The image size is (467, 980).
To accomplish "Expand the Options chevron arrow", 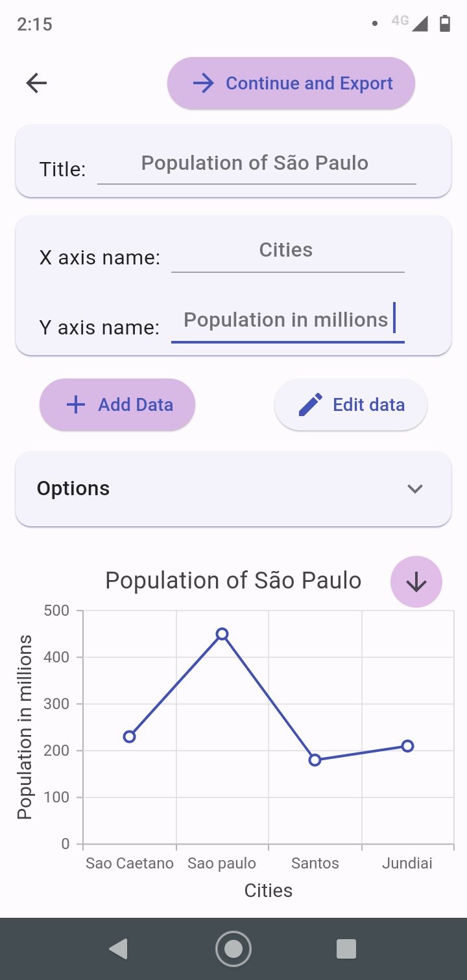I will coord(415,489).
